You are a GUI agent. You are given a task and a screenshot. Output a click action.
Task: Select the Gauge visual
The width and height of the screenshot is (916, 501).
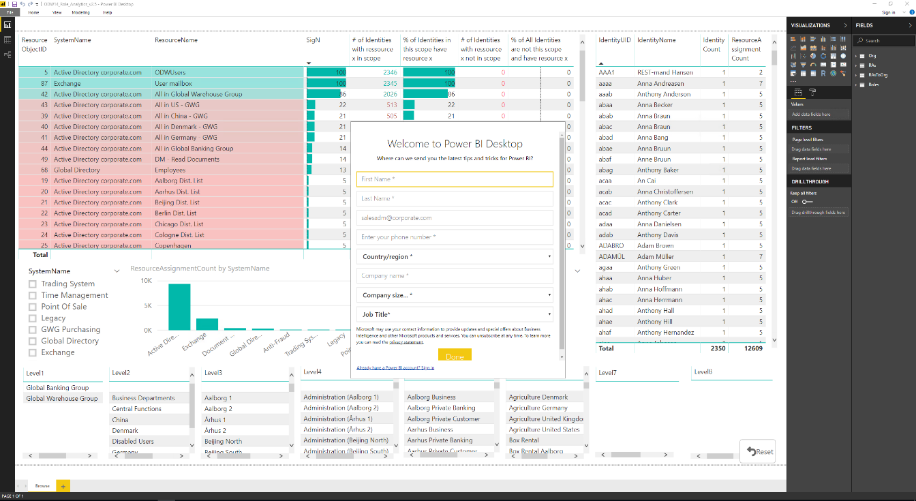[813, 64]
